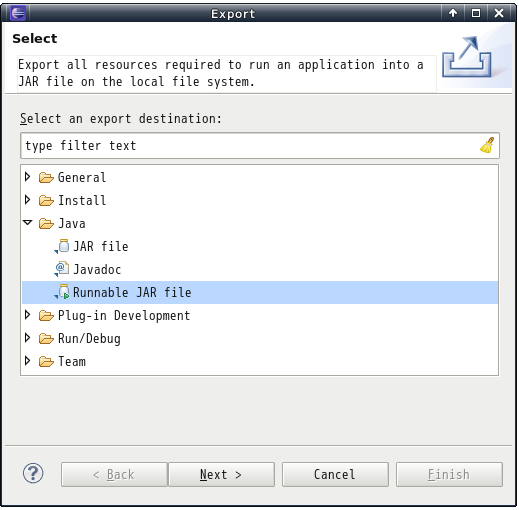
Task: Click the Run/Debug folder icon
Action: [x=46, y=338]
